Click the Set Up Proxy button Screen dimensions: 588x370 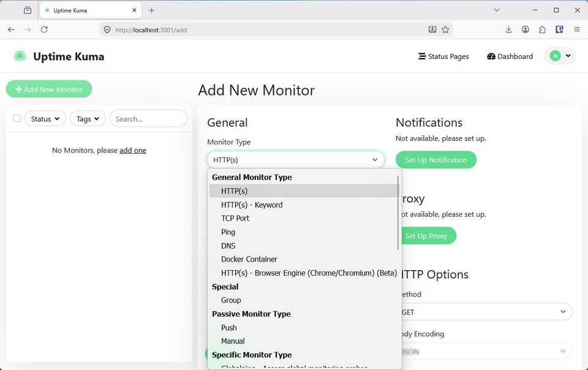click(x=428, y=236)
